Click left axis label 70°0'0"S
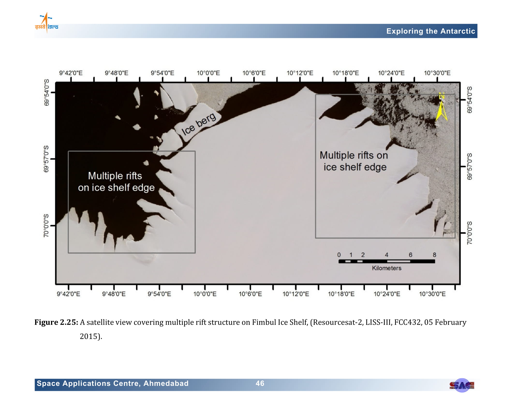This screenshot has width=532, height=411. click(x=46, y=226)
